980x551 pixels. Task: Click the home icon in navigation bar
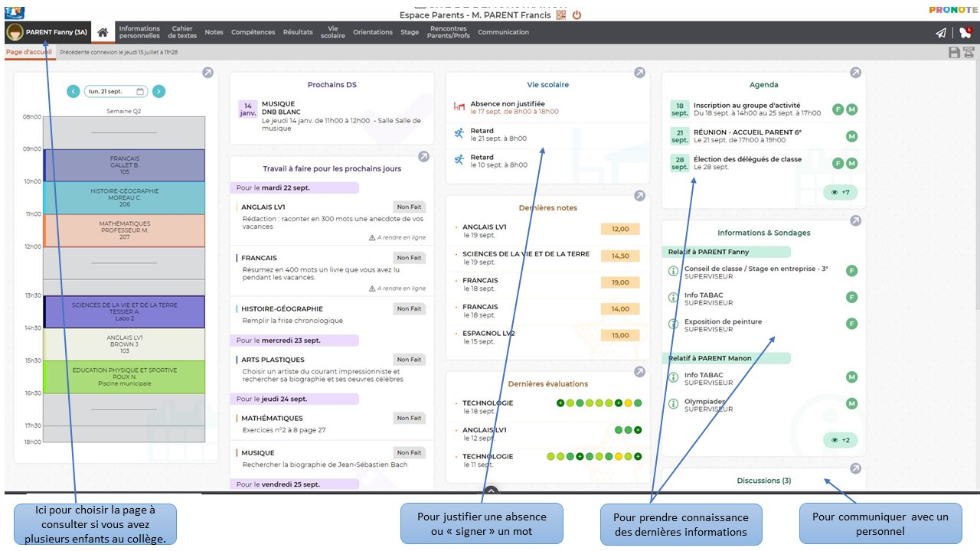click(103, 32)
